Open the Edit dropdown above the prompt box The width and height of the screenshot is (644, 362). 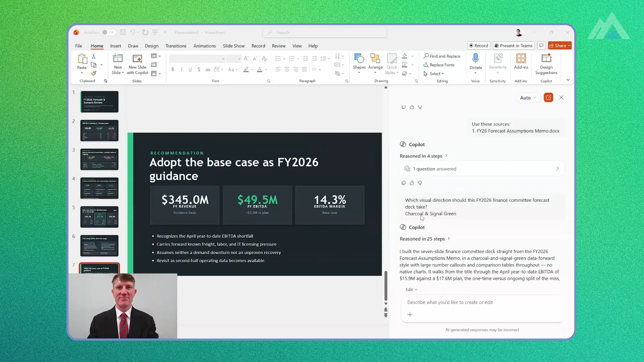click(411, 290)
